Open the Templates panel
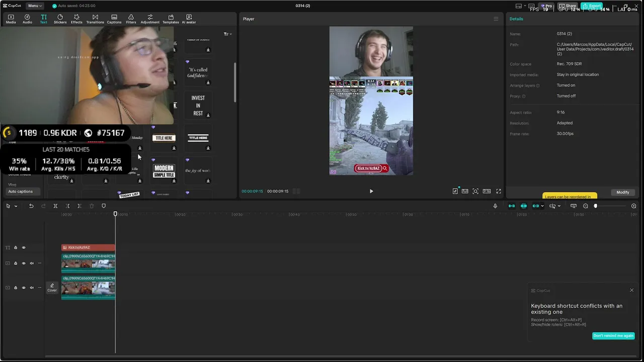The image size is (644, 362). coord(171,19)
